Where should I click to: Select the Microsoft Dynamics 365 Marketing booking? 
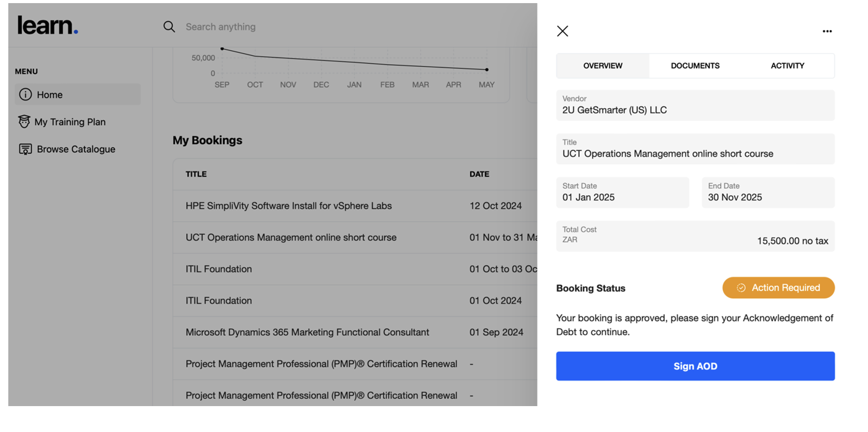pos(307,332)
